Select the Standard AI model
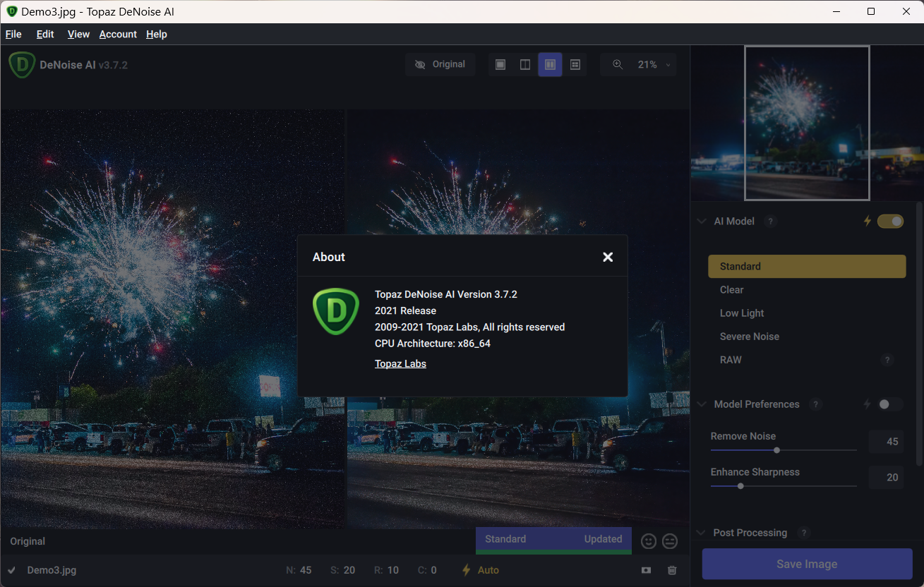 (807, 267)
